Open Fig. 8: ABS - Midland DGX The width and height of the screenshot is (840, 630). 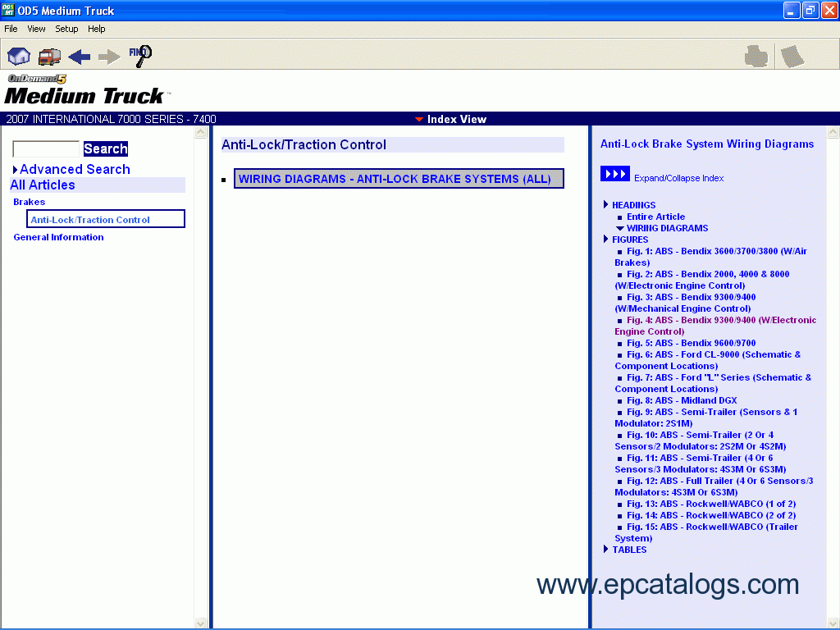[682, 400]
